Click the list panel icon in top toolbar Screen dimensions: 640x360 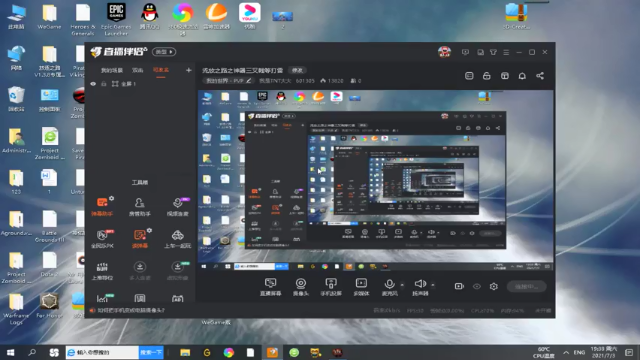[x=469, y=76]
